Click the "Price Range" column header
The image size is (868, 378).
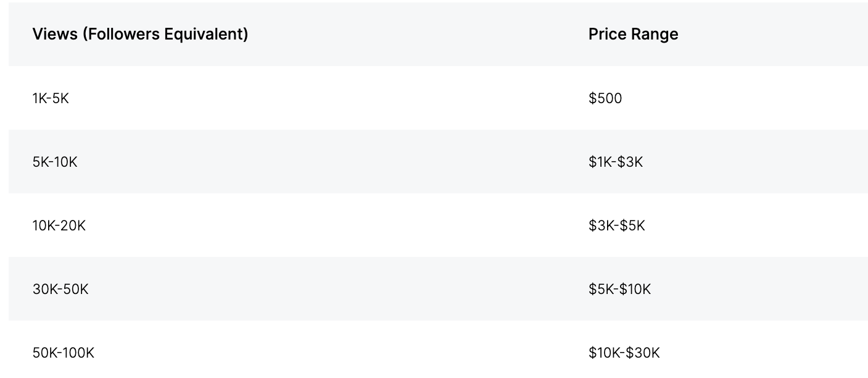(x=633, y=34)
